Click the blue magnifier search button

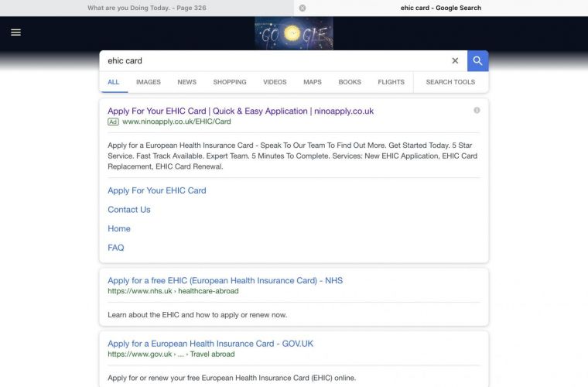pos(477,60)
